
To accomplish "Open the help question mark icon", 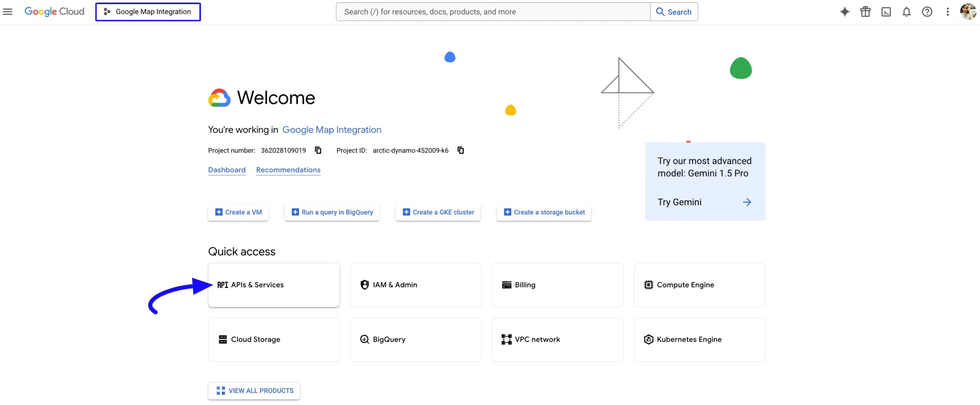I will [x=927, y=12].
